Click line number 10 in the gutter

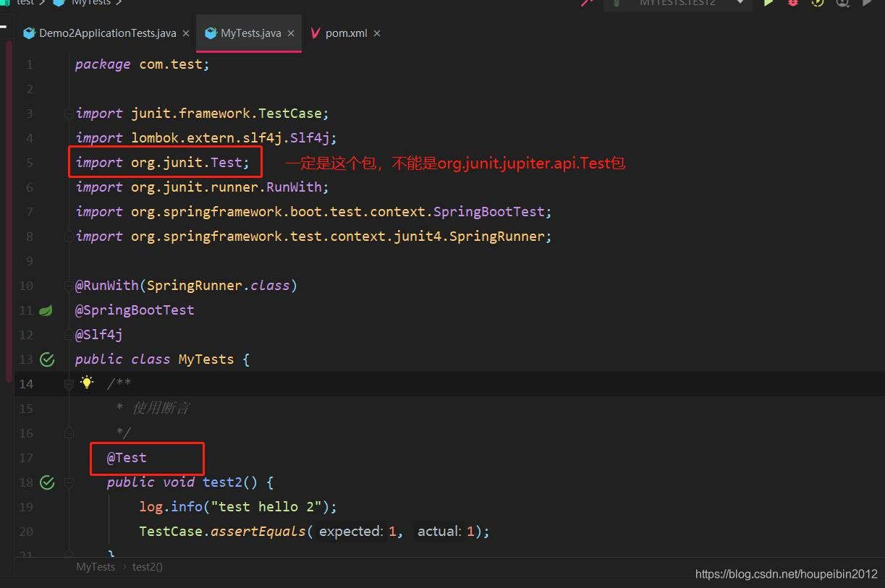click(26, 286)
